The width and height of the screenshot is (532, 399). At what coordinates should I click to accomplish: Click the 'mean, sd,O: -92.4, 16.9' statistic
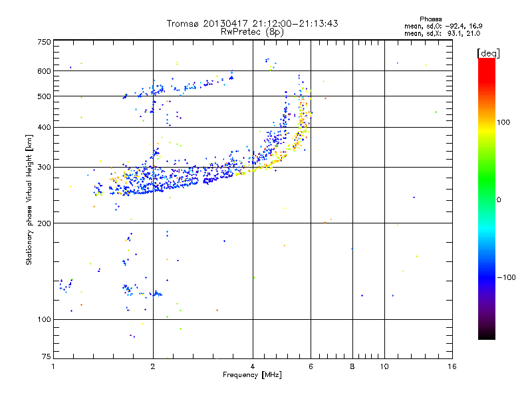443,26
